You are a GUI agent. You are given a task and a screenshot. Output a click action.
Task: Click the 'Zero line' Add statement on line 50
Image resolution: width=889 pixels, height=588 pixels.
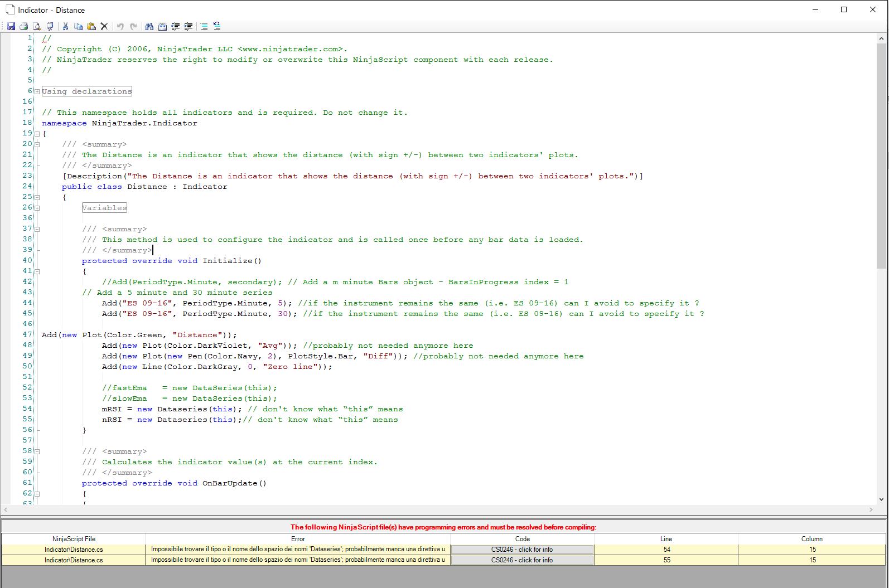pyautogui.click(x=217, y=367)
